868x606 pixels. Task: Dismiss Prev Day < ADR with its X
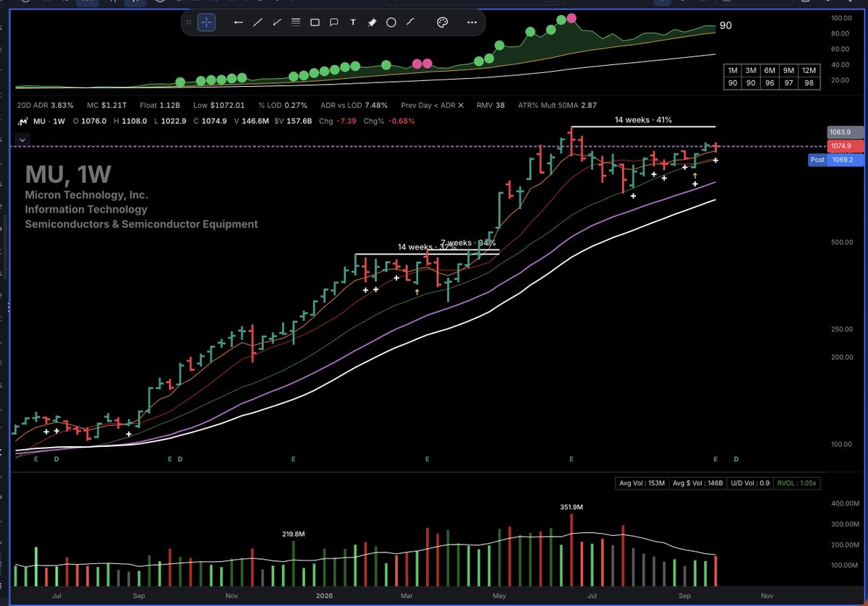461,105
